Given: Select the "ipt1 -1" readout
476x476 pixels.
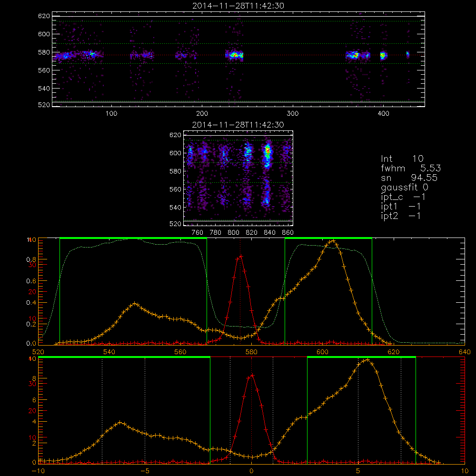Looking at the screenshot, I should pos(401,207).
